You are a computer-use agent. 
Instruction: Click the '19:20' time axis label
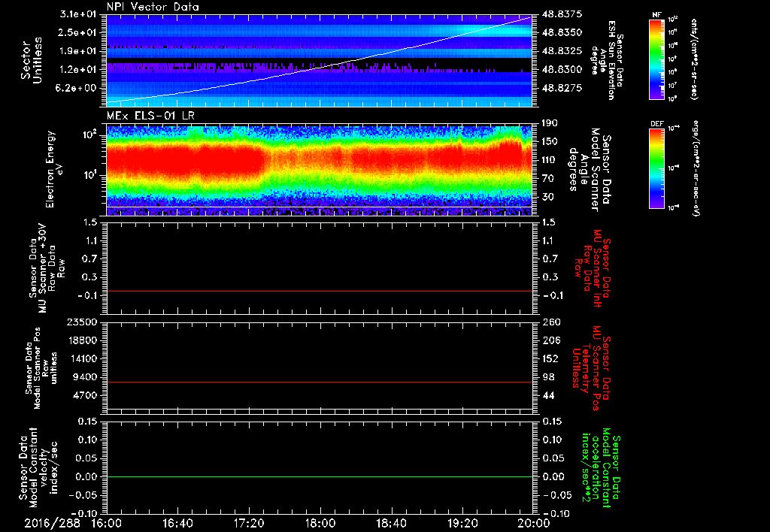point(462,524)
